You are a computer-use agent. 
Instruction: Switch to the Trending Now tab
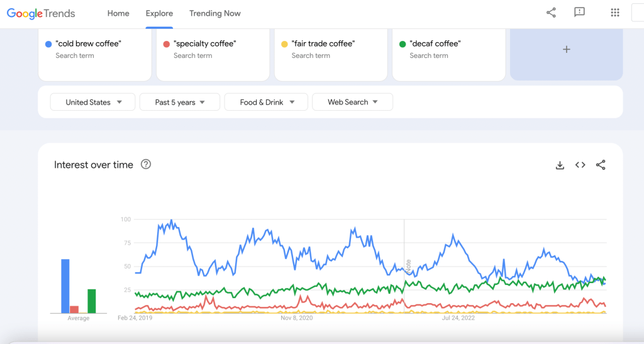point(214,13)
